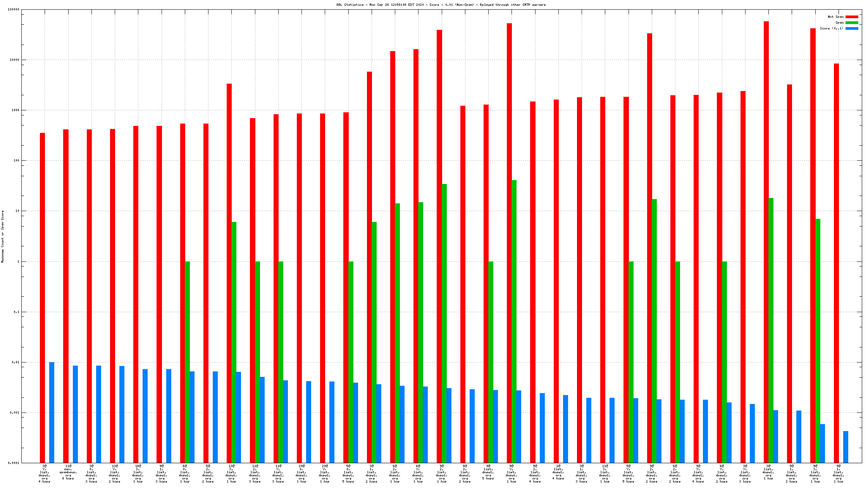This screenshot has width=868, height=488.
Task: Click the RBL Statistics chart title
Action: tap(441, 5)
